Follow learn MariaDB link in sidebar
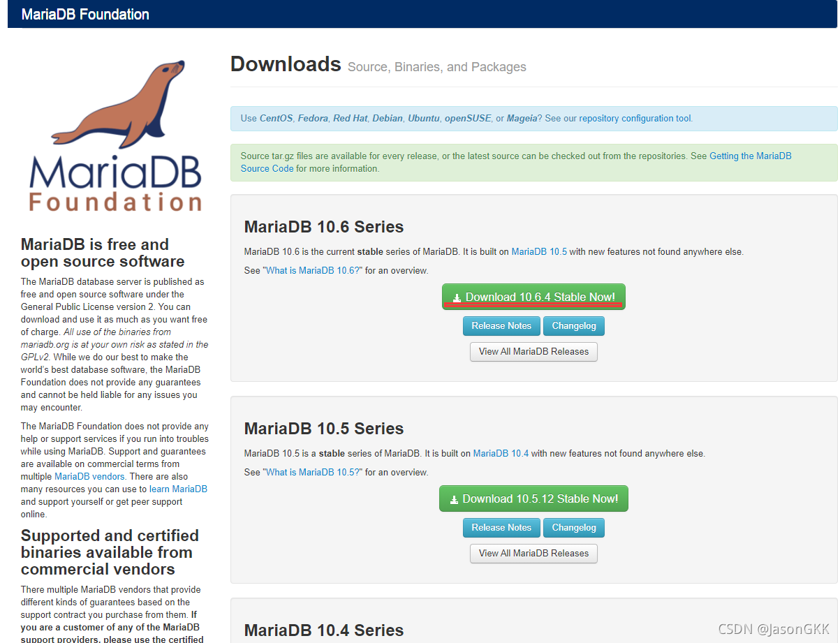The width and height of the screenshot is (840, 643). [x=178, y=489]
